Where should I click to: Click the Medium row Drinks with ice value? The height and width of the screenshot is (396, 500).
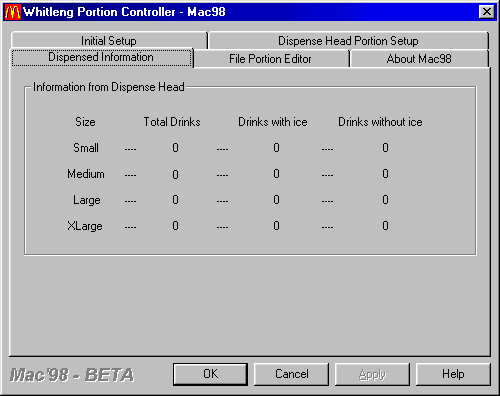[276, 174]
